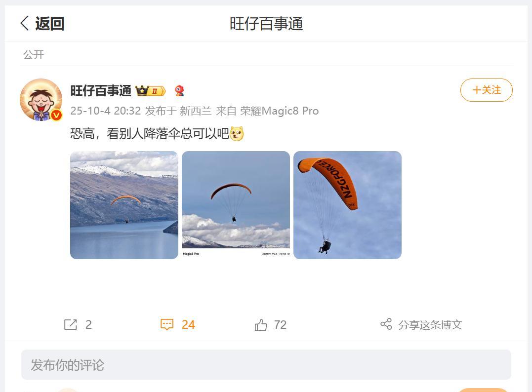Go back with the 返回 arrow
Viewport: 532px width, 392px height.
[x=24, y=24]
